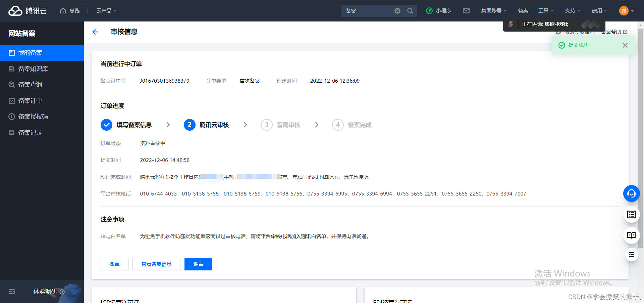644x303 pixels.
Task: Go back with the blue arrow
Action: (95, 32)
